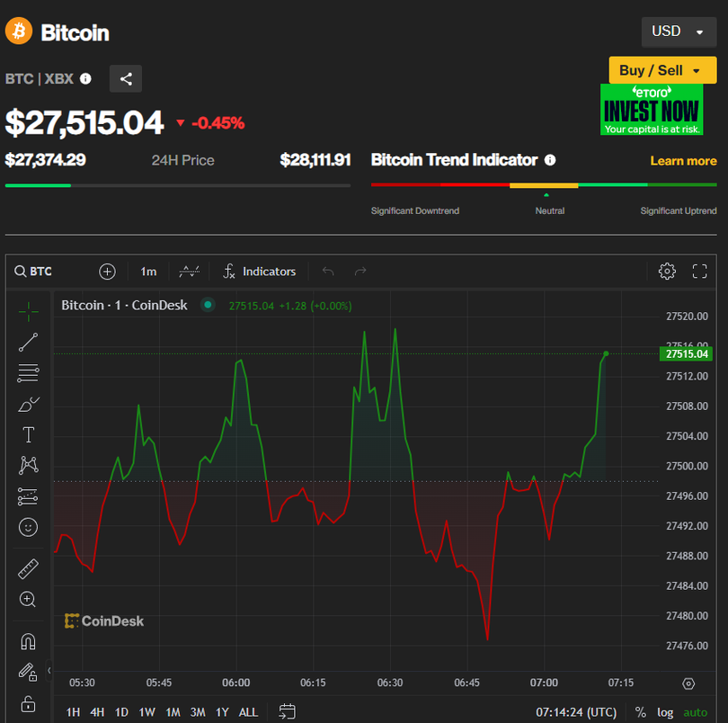Click the Bitcoin Trend Indicator bar
This screenshot has height=723, width=728.
click(544, 185)
